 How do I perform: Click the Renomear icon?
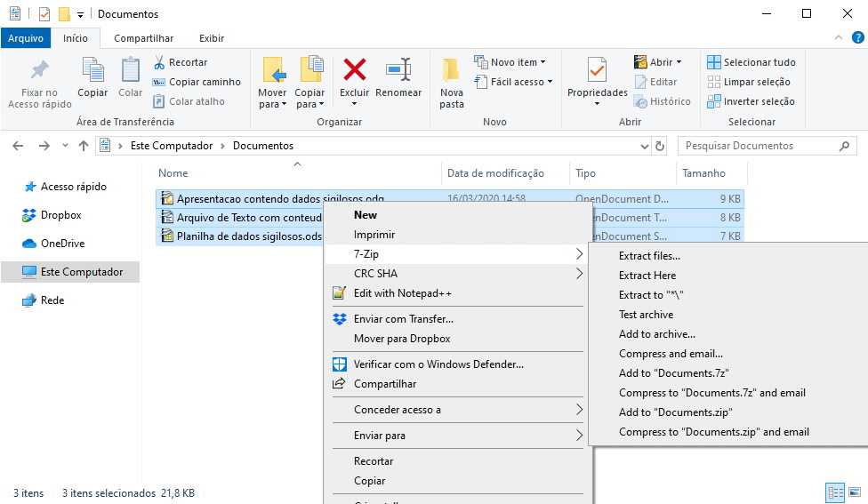(398, 69)
